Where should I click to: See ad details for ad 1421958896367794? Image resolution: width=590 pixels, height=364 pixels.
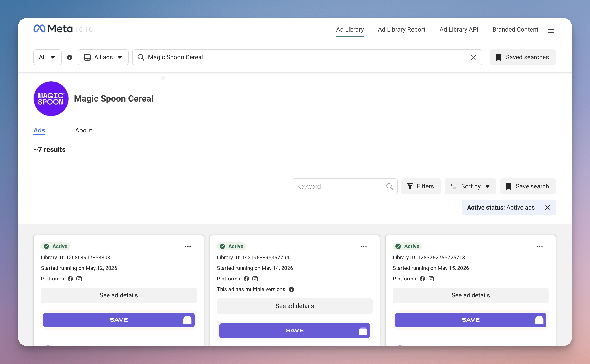coord(295,306)
